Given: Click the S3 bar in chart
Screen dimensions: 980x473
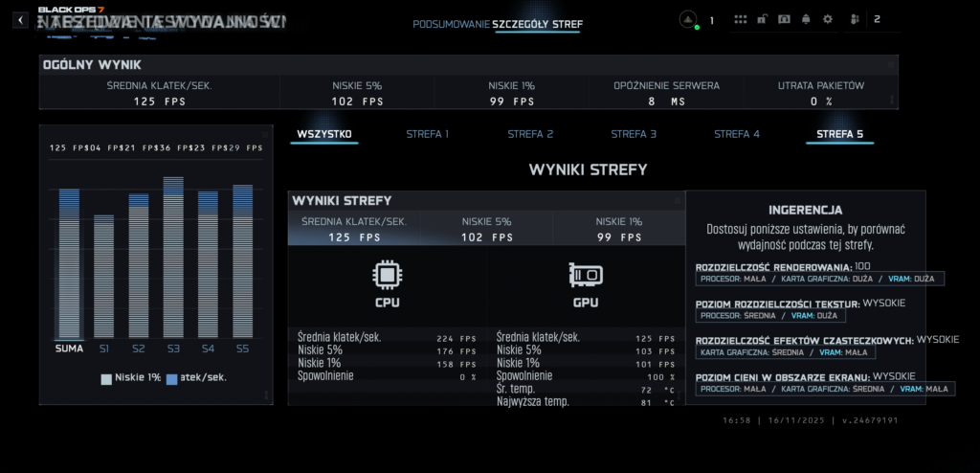Looking at the screenshot, I should [173, 259].
